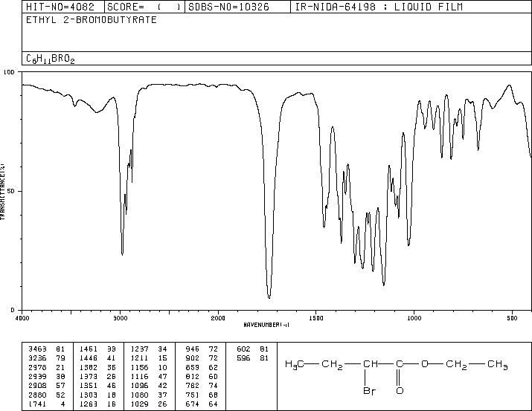The image size is (532, 411).
Task: Select peak table entry '2880'
Action: point(37,395)
